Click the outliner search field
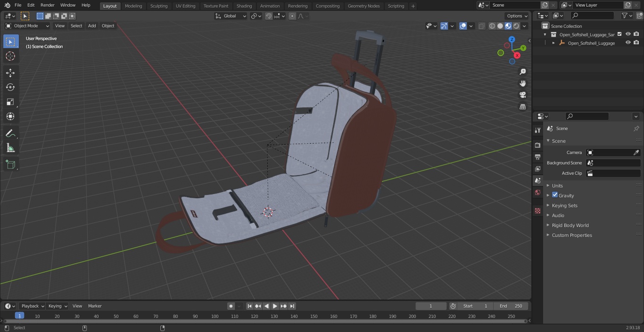Image resolution: width=644 pixels, height=332 pixels. [x=592, y=16]
